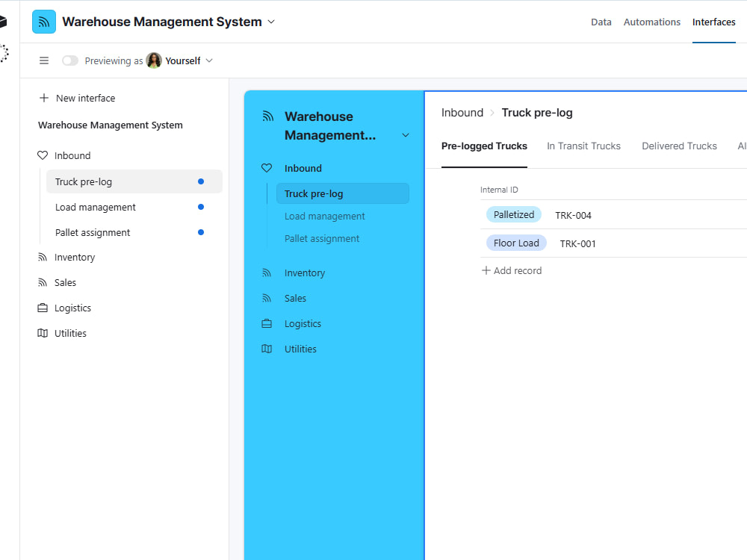The image size is (747, 560).
Task: Click New interface label
Action: click(86, 98)
